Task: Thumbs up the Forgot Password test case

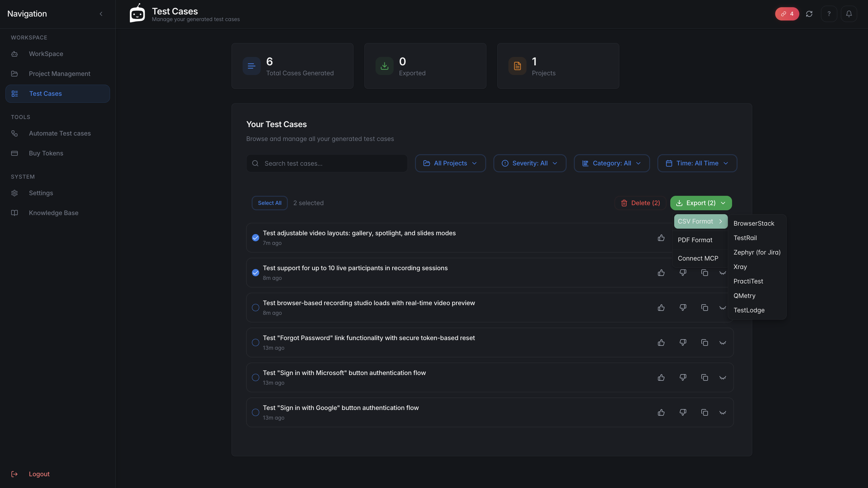Action: (661, 343)
